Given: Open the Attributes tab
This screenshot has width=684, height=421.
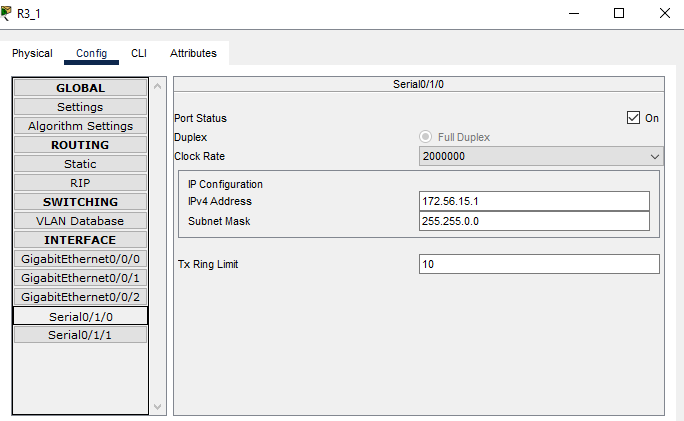Looking at the screenshot, I should click(x=193, y=53).
